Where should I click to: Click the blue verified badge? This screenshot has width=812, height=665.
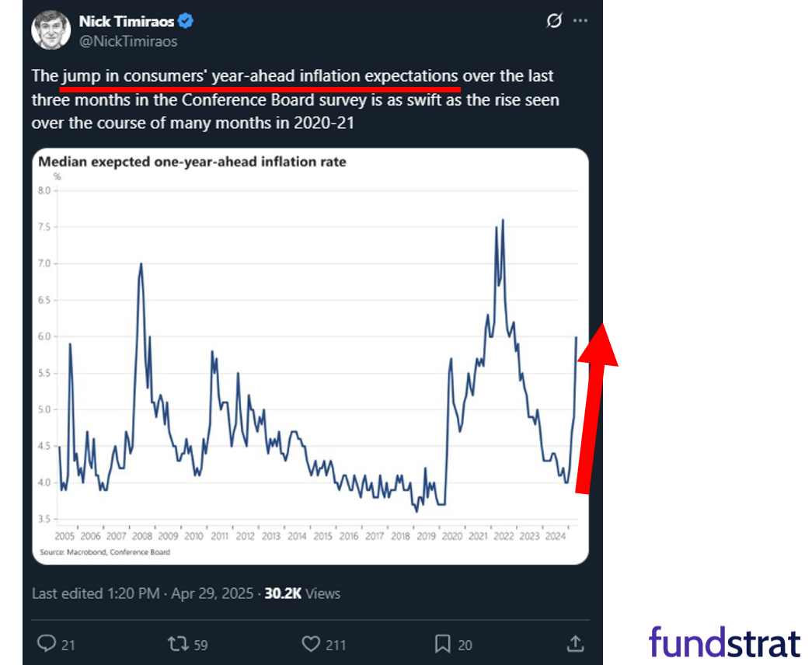186,21
